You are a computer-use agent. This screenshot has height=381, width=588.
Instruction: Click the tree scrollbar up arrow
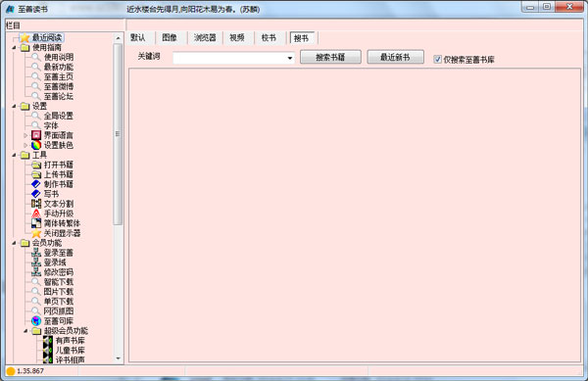(119, 38)
